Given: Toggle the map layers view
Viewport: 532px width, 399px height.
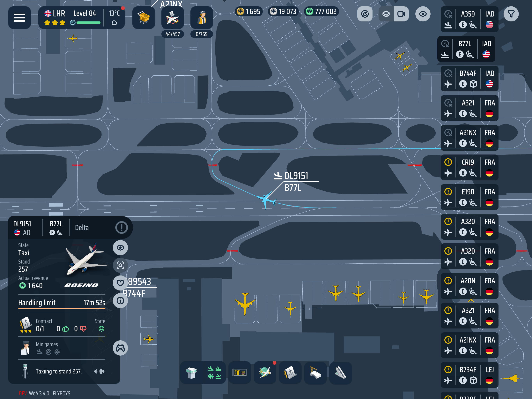Looking at the screenshot, I should click(386, 14).
